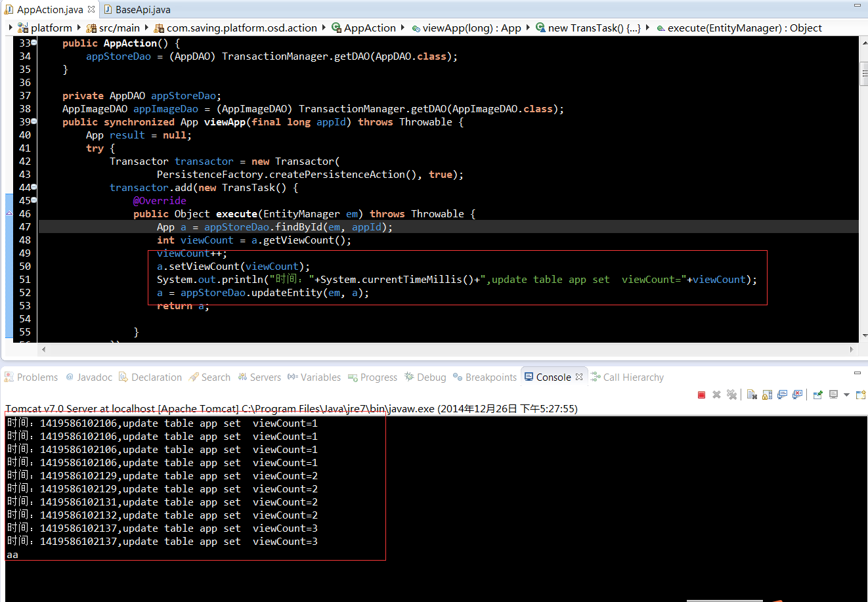Image resolution: width=868 pixels, height=602 pixels.
Task: Close the AppAction.java editor tab
Action: tap(91, 9)
